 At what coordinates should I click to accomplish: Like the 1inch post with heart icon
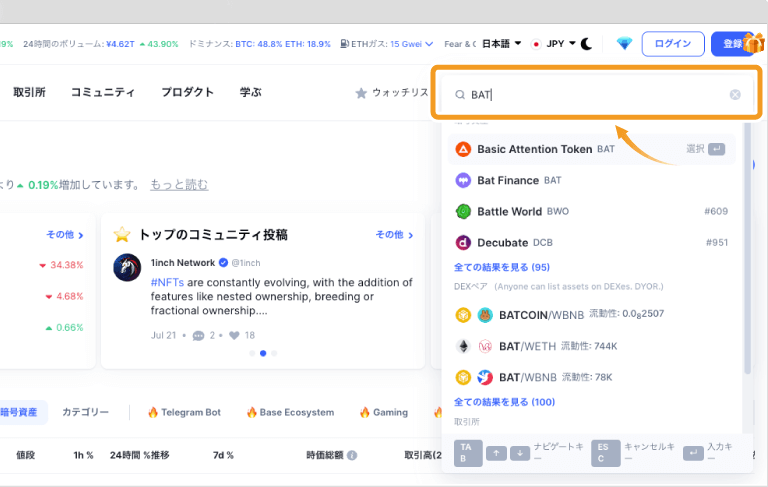pos(234,336)
